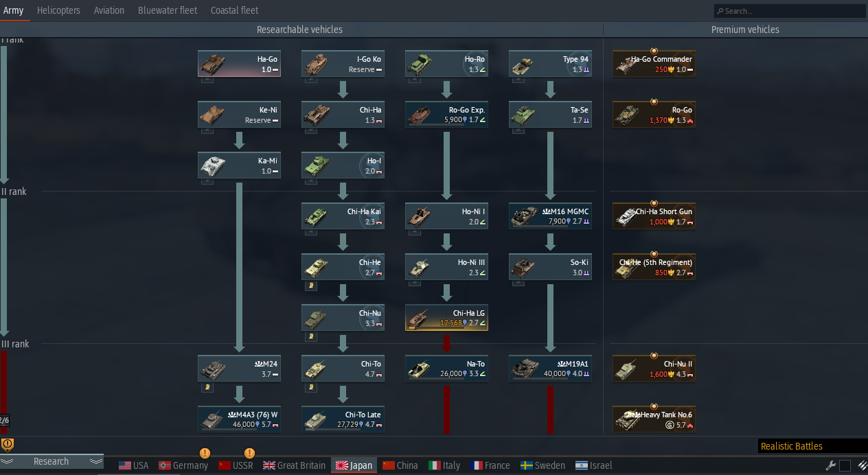The image size is (868, 475).
Task: Switch to the Army tab
Action: coord(14,10)
